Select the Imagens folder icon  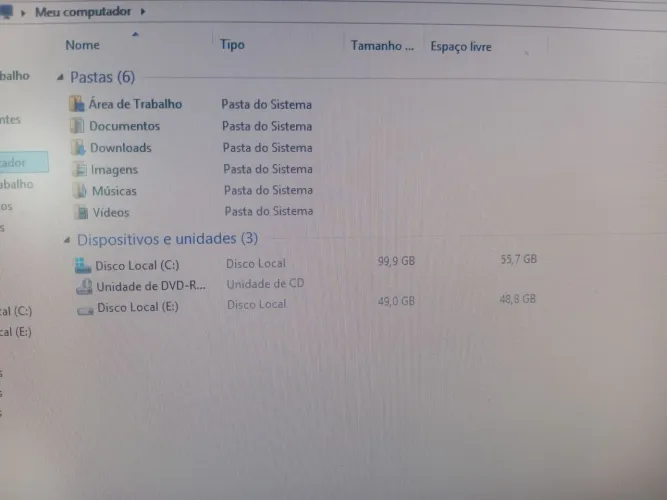coord(80,169)
